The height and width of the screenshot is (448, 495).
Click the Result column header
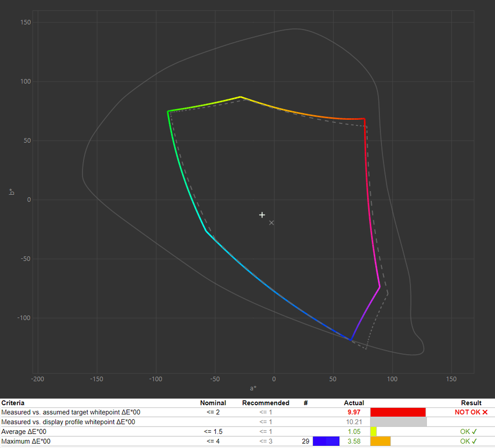(x=471, y=403)
